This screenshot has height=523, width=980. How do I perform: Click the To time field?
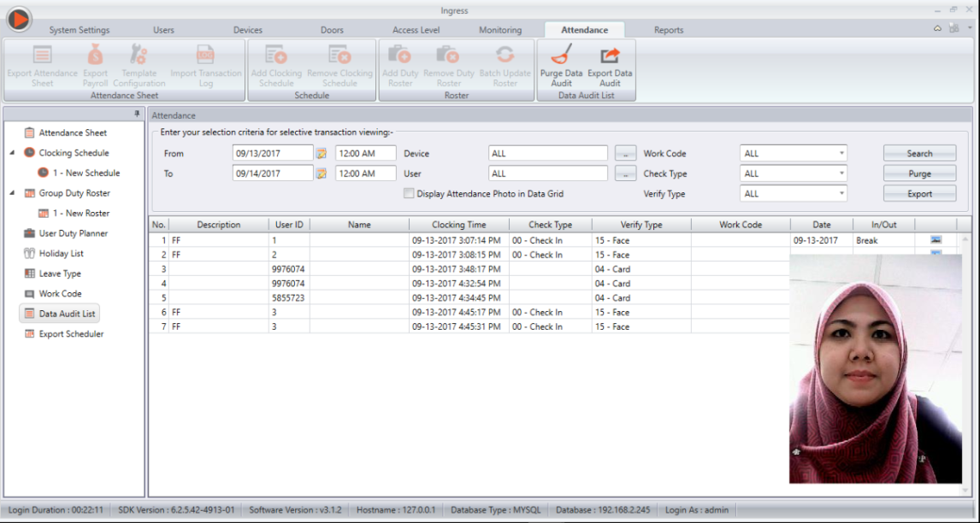click(x=366, y=173)
